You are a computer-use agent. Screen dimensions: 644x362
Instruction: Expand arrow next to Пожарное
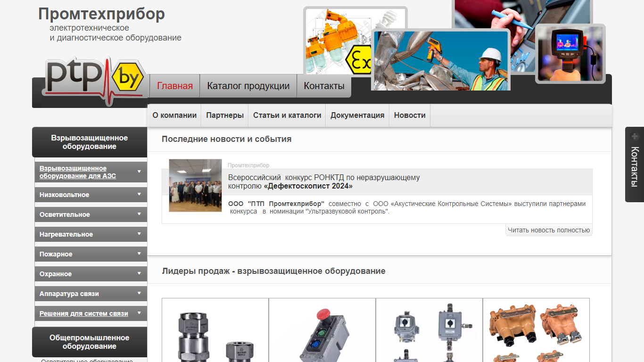(x=139, y=254)
